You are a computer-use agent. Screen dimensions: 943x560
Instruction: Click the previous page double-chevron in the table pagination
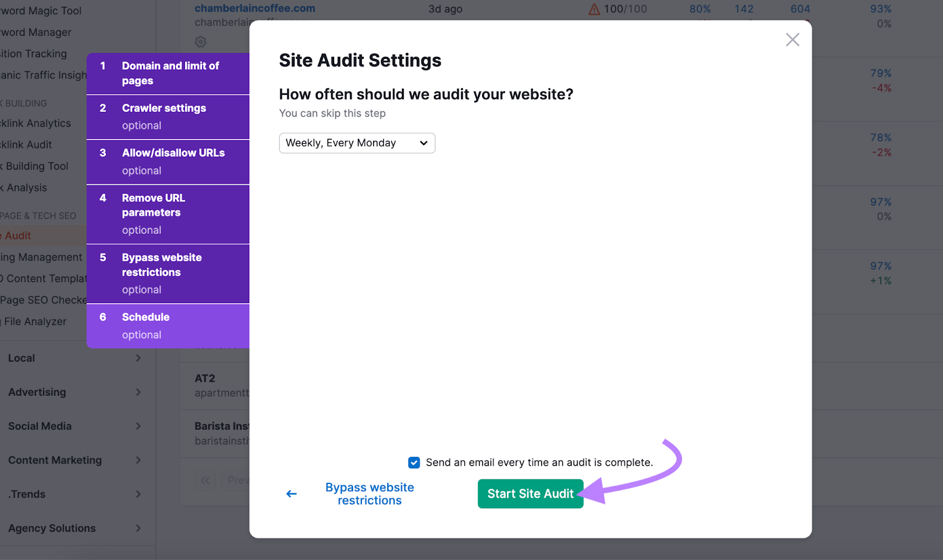pyautogui.click(x=205, y=481)
